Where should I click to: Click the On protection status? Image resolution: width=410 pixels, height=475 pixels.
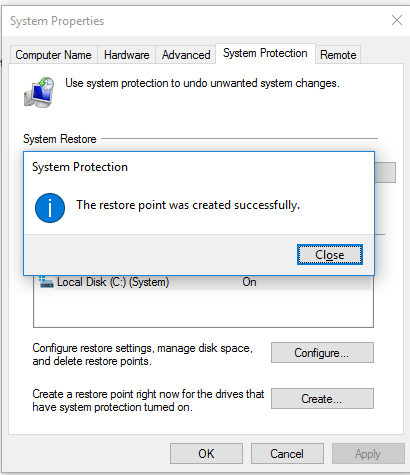click(x=249, y=282)
